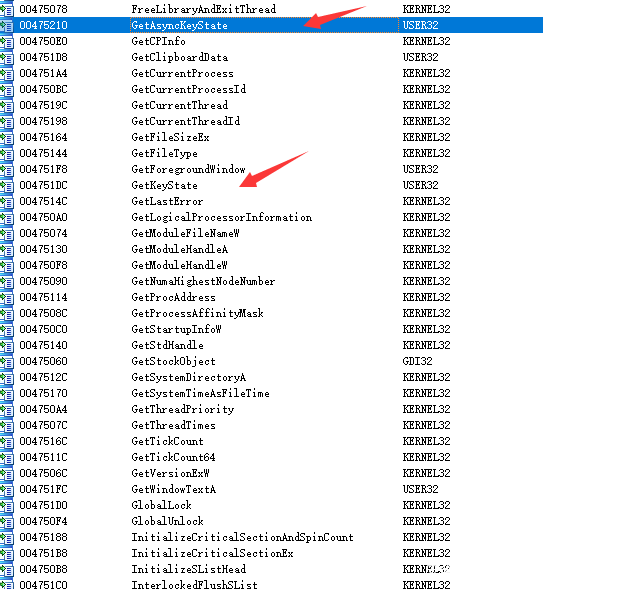Image resolution: width=642 pixels, height=589 pixels.
Task: Click the import icon beside GetCurrentProcess
Action: [7, 74]
